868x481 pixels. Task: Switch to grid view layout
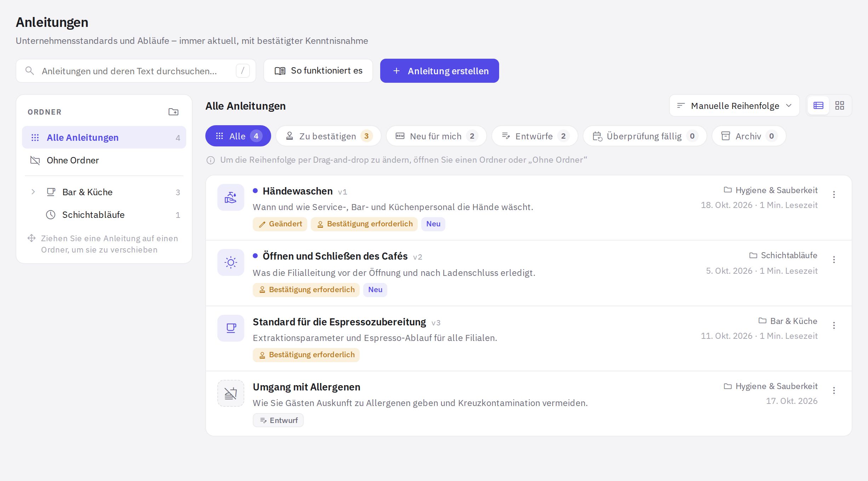pyautogui.click(x=839, y=105)
